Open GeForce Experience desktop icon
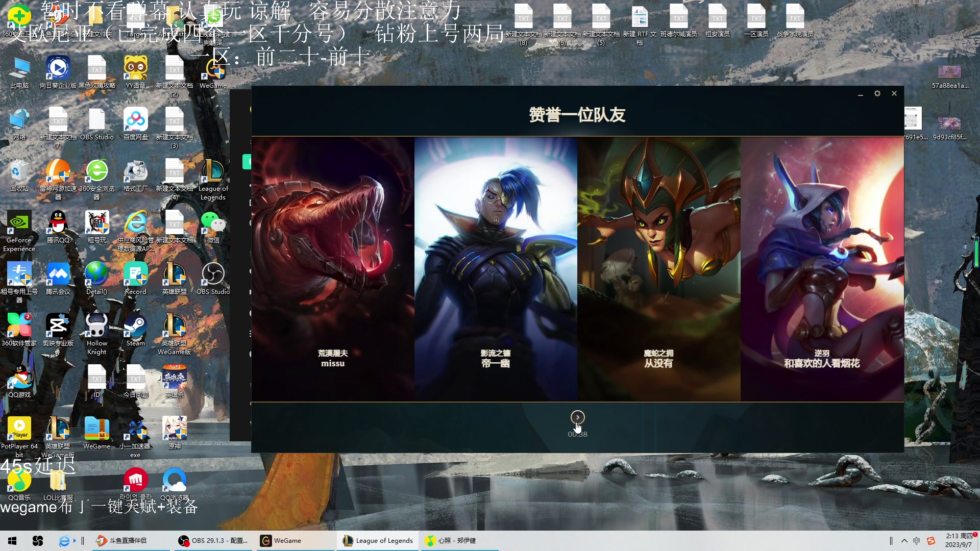This screenshot has height=551, width=980. coord(19,231)
